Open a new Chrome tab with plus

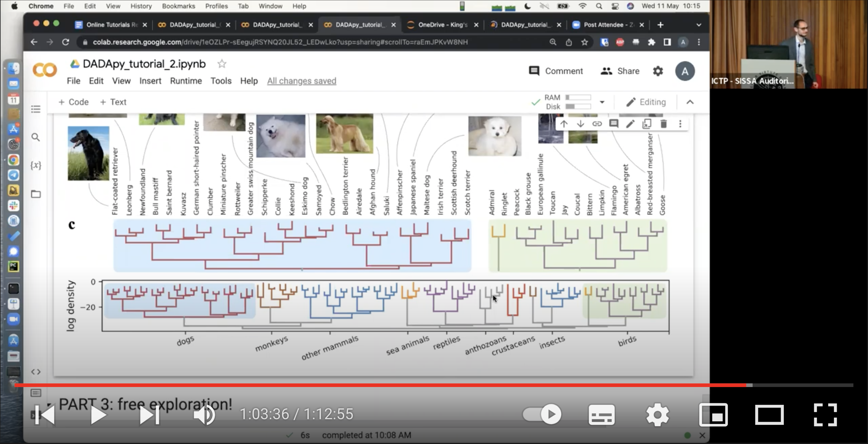(661, 25)
